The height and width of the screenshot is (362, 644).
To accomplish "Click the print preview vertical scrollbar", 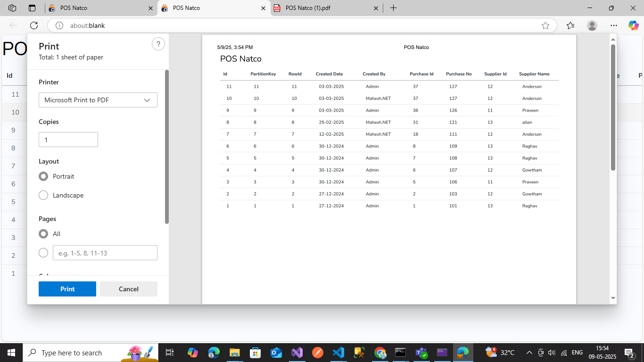I will (x=613, y=107).
